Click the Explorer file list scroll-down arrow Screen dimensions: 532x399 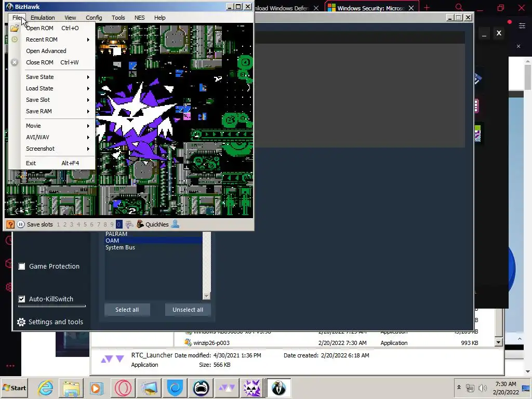pyautogui.click(x=498, y=342)
